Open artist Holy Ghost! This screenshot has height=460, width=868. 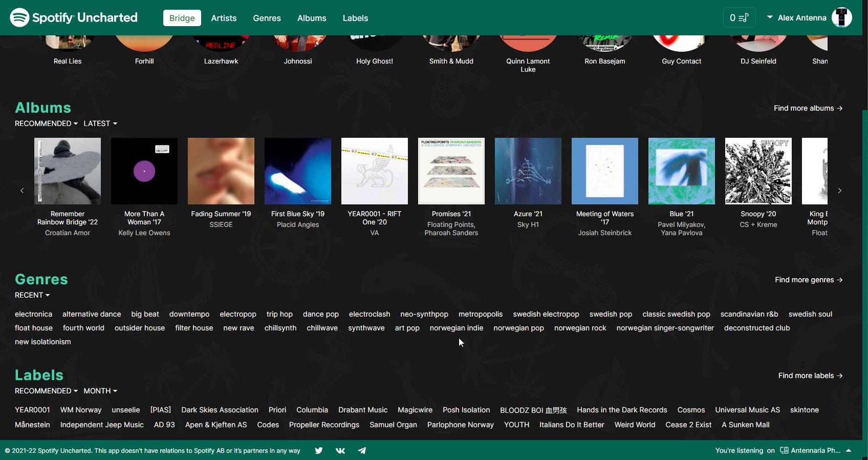(x=375, y=61)
